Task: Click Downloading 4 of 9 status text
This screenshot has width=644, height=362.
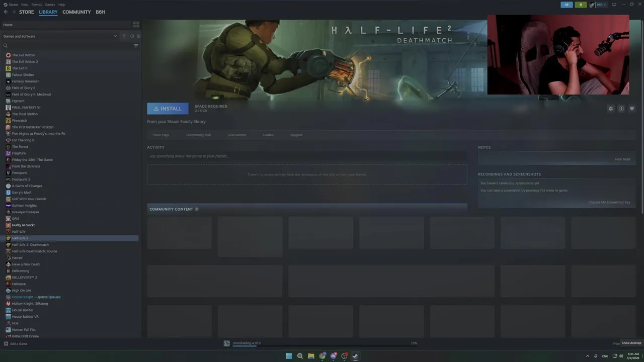Action: 246,343
